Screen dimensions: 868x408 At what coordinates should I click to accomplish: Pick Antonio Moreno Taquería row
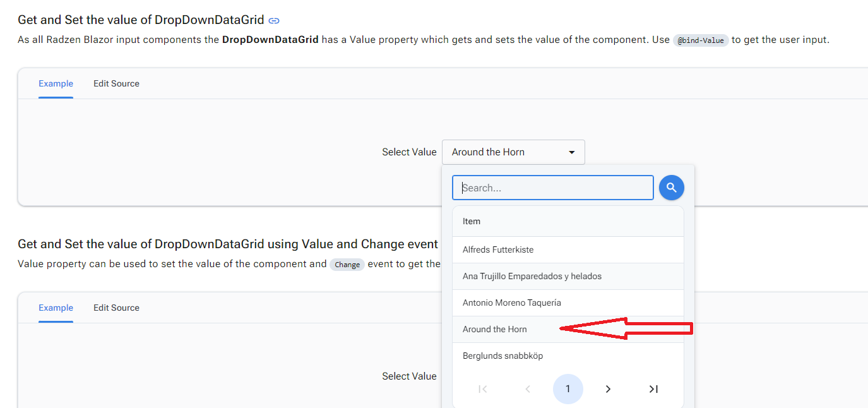point(568,303)
